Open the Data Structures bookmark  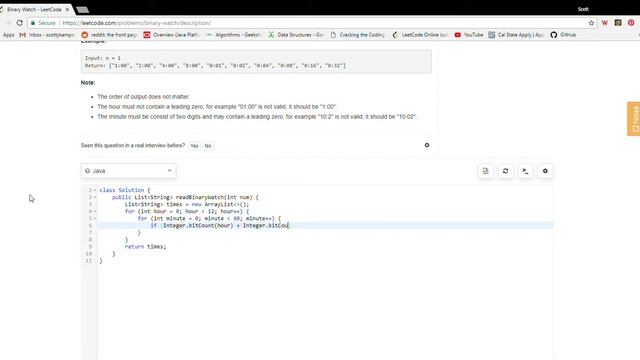pyautogui.click(x=296, y=35)
